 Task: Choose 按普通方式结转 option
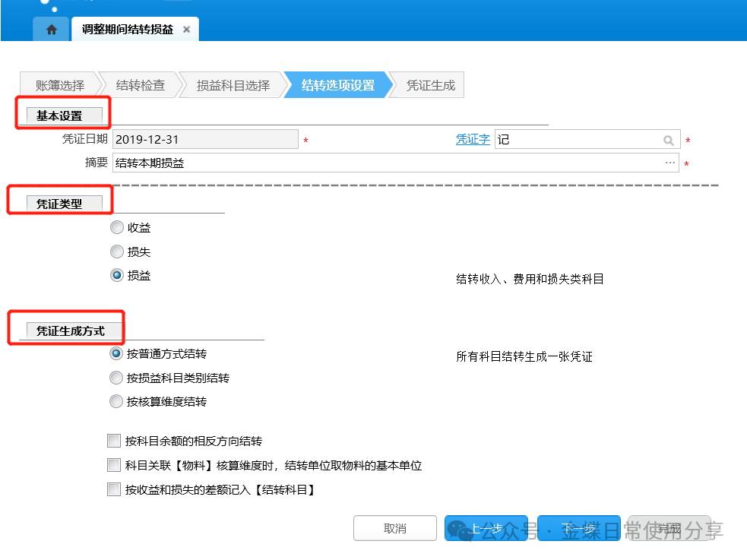tap(117, 354)
